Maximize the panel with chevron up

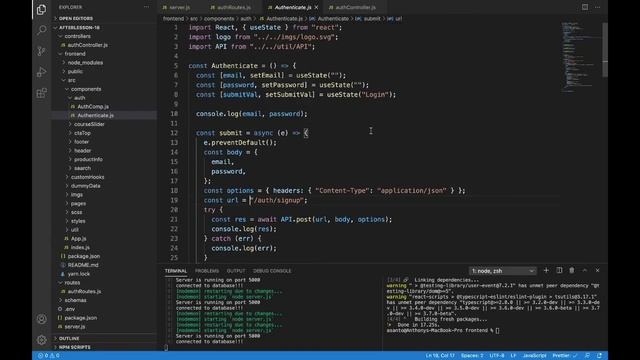(584, 270)
